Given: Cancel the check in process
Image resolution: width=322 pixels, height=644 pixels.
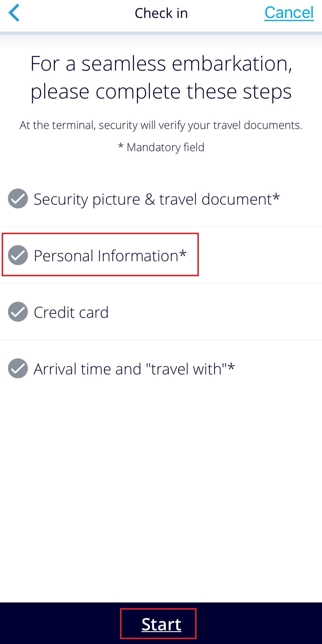Looking at the screenshot, I should pyautogui.click(x=289, y=13).
